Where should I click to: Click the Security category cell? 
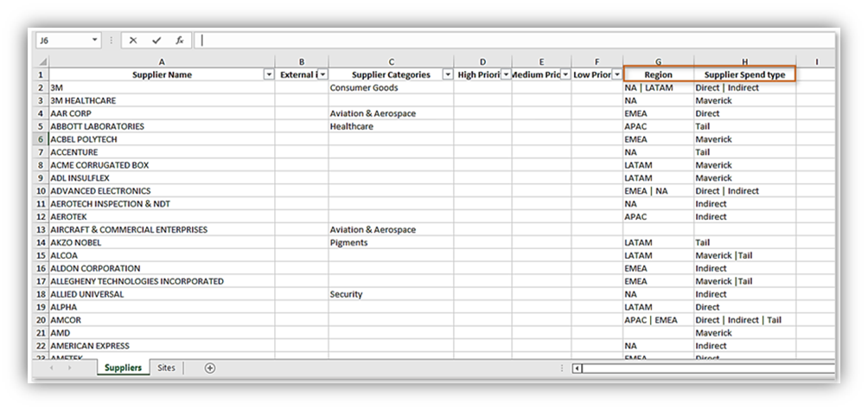point(392,294)
